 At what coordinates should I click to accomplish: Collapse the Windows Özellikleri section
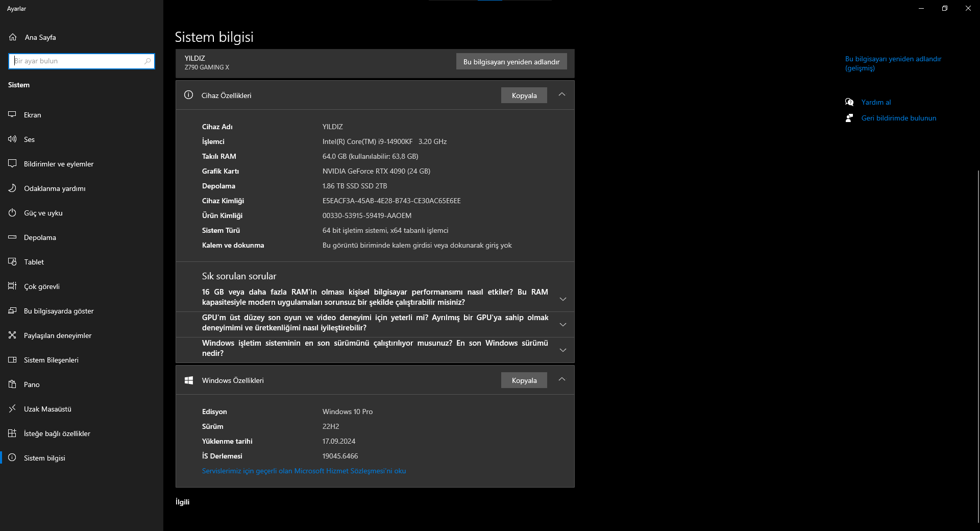coord(562,379)
